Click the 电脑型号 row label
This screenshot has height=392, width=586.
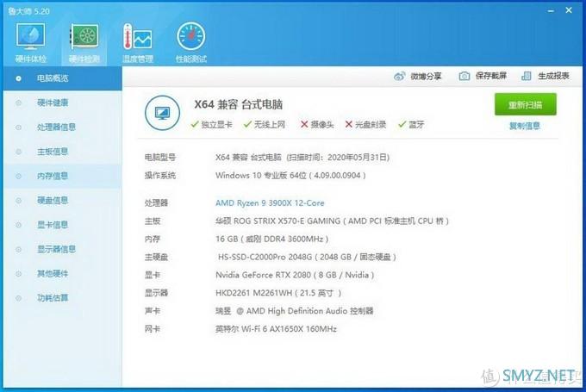pyautogui.click(x=160, y=158)
